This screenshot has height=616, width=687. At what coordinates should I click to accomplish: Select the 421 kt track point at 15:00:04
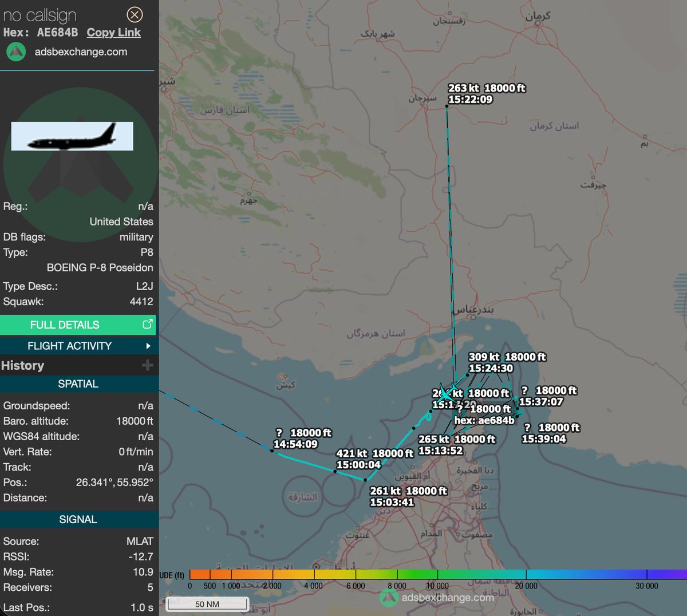tap(335, 472)
